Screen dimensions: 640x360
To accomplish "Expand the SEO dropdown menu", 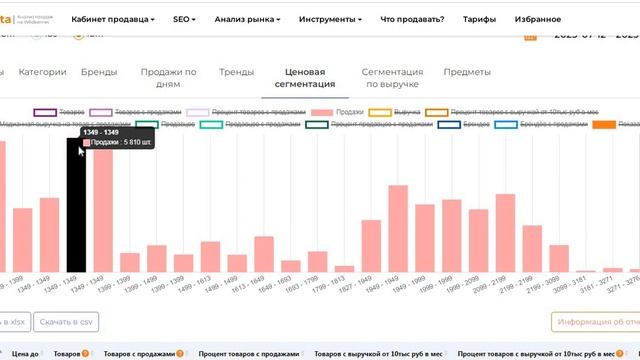I will [x=184, y=19].
